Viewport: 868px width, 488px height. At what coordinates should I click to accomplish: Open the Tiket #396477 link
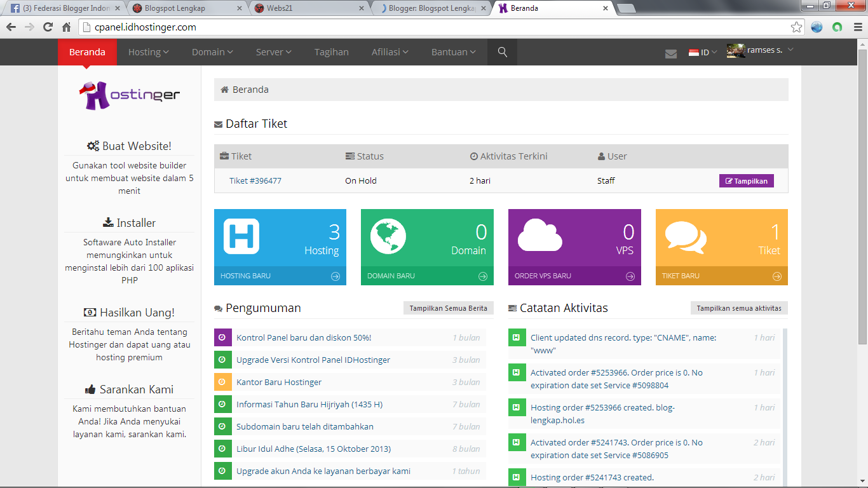[255, 181]
